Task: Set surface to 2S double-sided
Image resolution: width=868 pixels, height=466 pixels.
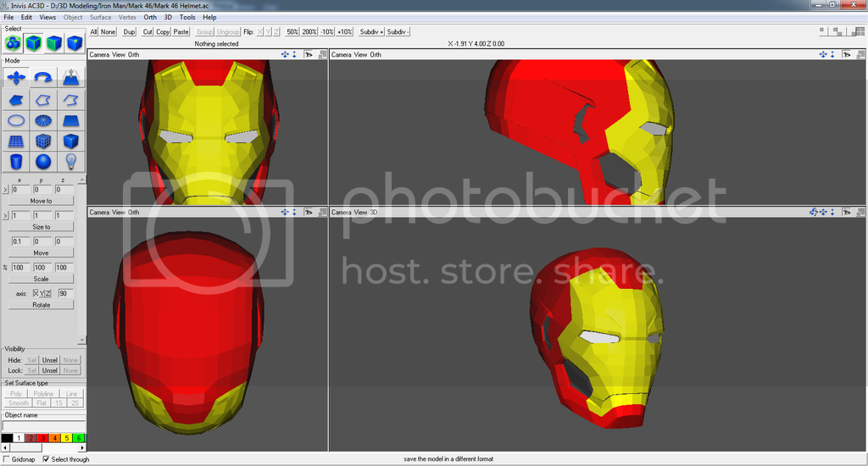Action: click(75, 403)
